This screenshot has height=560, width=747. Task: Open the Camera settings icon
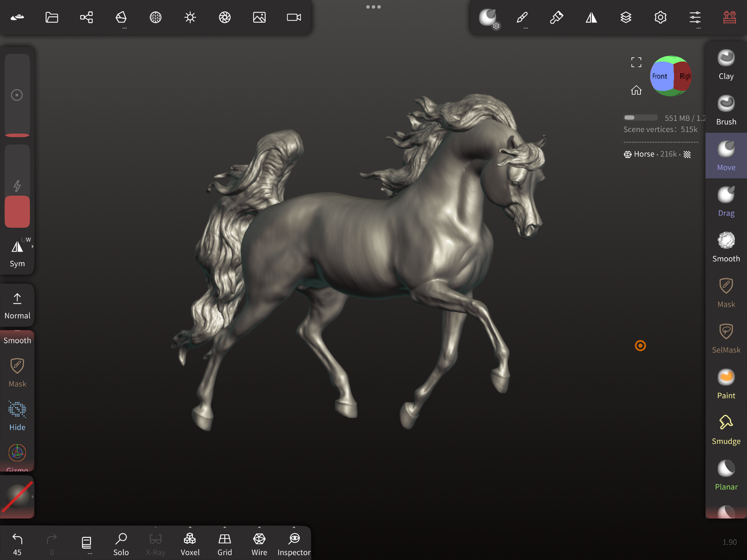(294, 18)
